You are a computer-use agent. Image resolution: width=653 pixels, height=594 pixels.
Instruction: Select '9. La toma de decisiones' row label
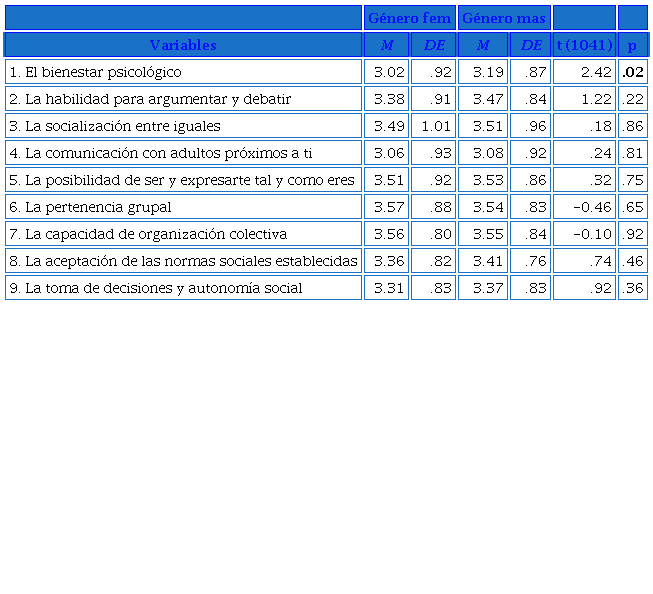coord(183,288)
